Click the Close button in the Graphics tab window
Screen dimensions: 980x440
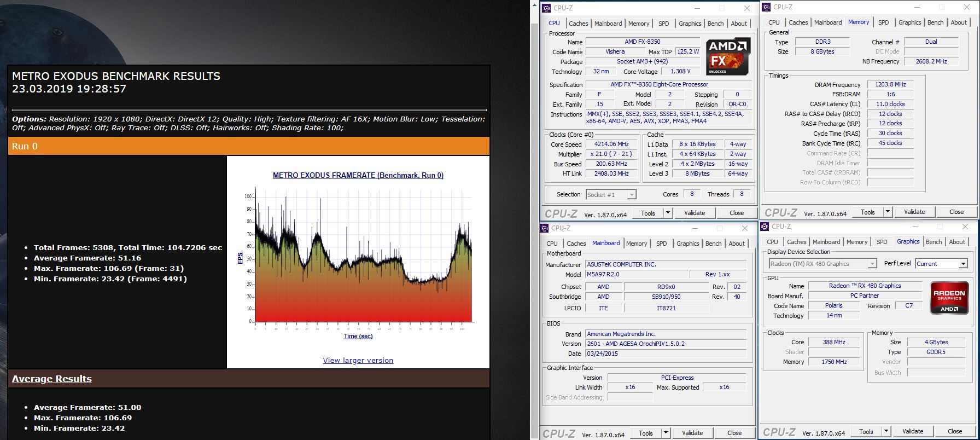(x=955, y=431)
